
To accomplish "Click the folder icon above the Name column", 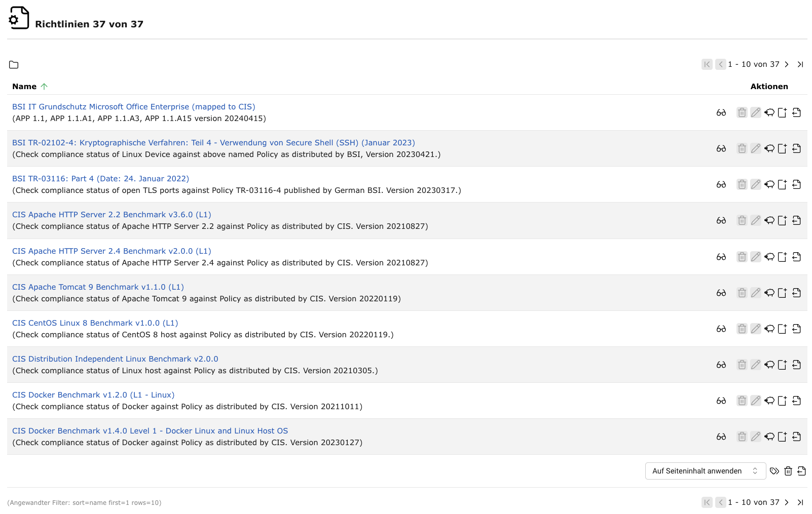I will (14, 65).
